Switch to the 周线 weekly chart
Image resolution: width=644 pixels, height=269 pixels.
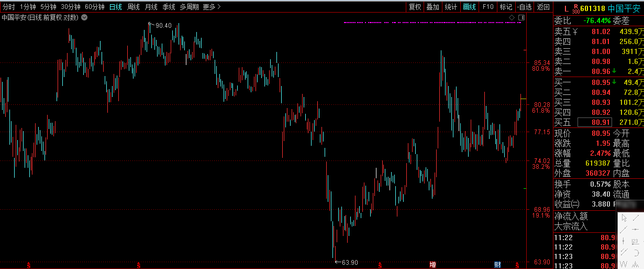point(134,7)
